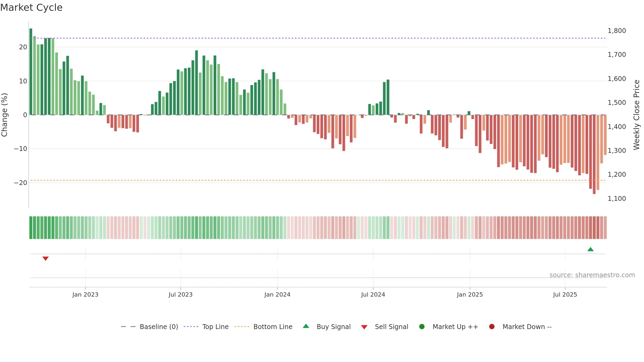Viewport: 644px width, 362px height.
Task: Click the green Buy Signal triangle marker
Action: pyautogui.click(x=590, y=249)
